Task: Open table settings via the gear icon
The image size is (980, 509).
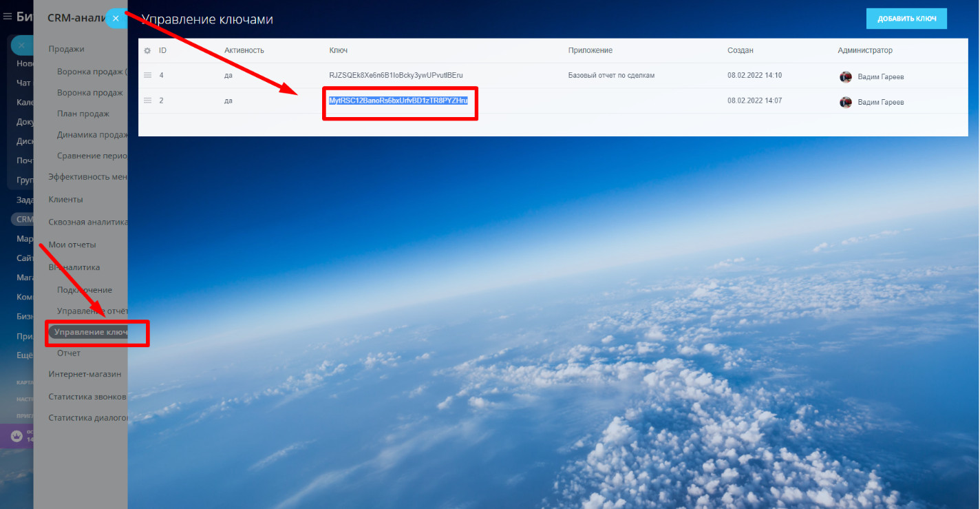Action: pos(147,51)
